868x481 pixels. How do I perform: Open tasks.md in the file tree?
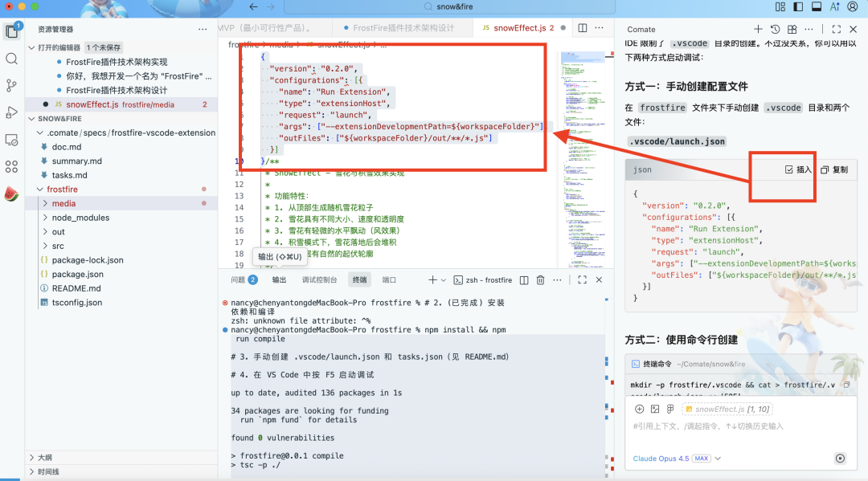(69, 175)
